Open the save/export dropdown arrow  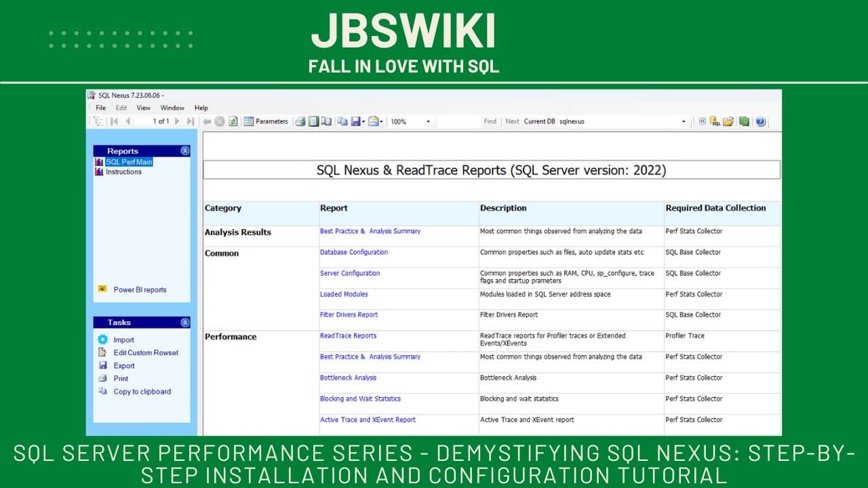point(363,121)
